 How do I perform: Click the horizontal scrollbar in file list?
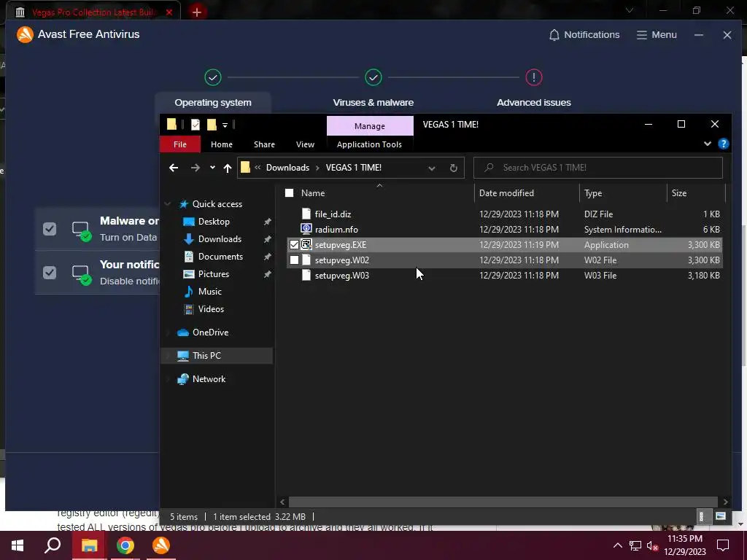click(x=503, y=502)
